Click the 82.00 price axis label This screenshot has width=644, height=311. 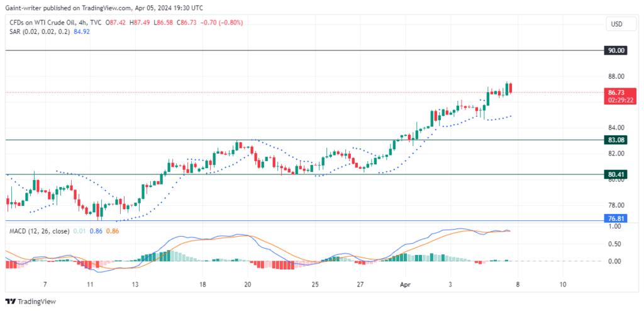point(616,154)
